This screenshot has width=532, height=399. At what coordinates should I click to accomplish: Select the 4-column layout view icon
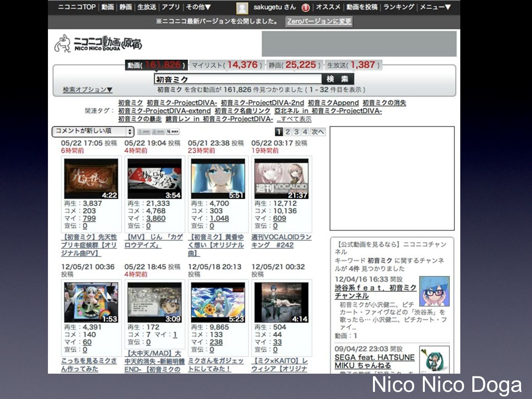click(x=172, y=132)
